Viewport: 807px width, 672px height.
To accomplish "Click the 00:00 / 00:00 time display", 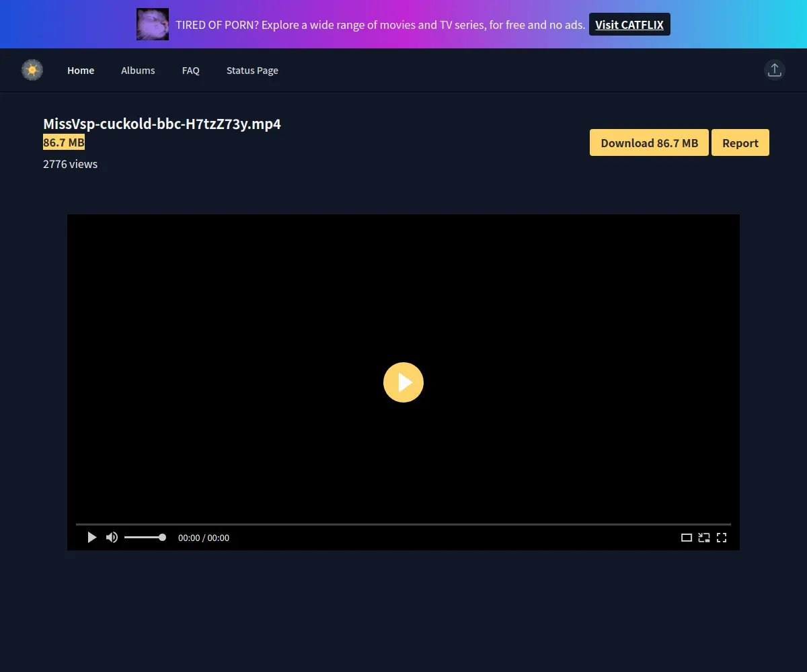I will [x=204, y=538].
